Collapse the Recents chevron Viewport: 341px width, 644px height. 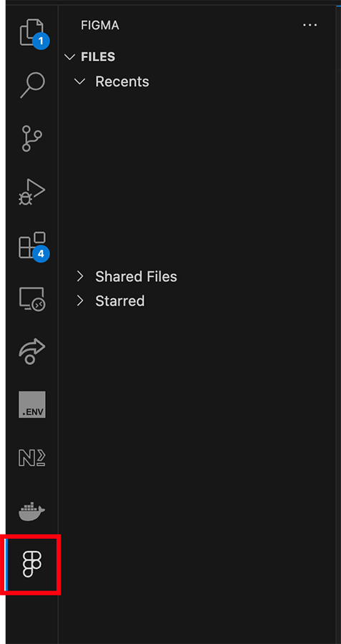tap(79, 82)
